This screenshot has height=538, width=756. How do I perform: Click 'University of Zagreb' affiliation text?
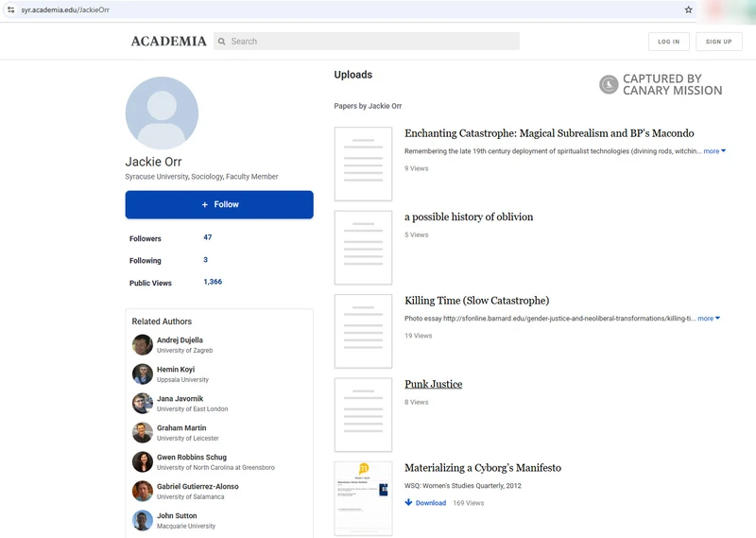[184, 350]
